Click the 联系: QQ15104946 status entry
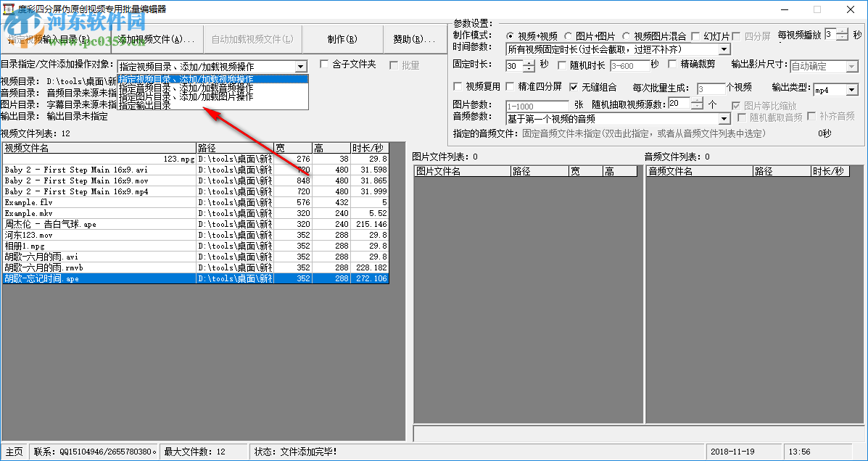Viewport: 868px width, 461px height. [95, 452]
